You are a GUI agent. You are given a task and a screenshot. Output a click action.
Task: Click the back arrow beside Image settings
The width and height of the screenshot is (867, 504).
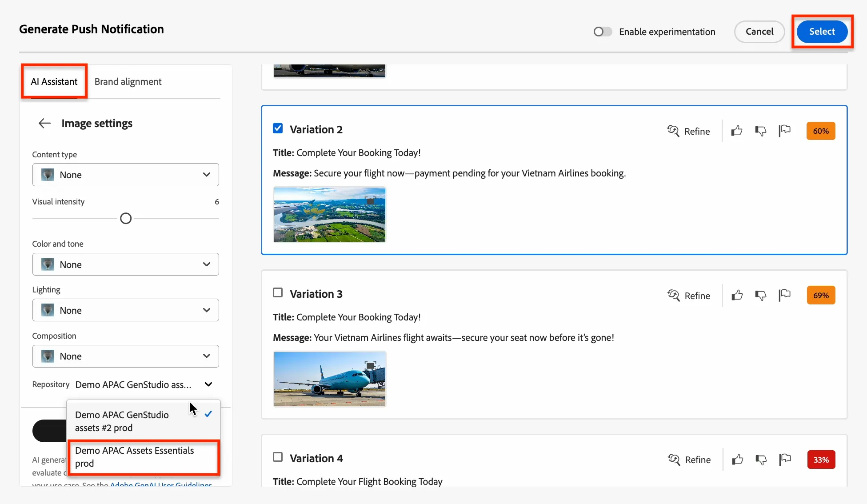[44, 123]
